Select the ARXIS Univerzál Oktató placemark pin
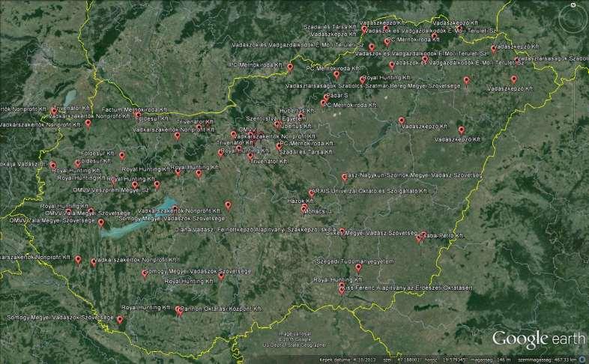 [312, 193]
